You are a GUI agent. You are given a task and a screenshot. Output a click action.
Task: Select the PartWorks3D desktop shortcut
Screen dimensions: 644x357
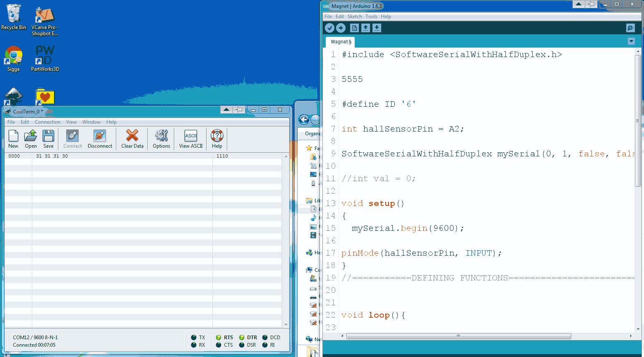pos(45,58)
